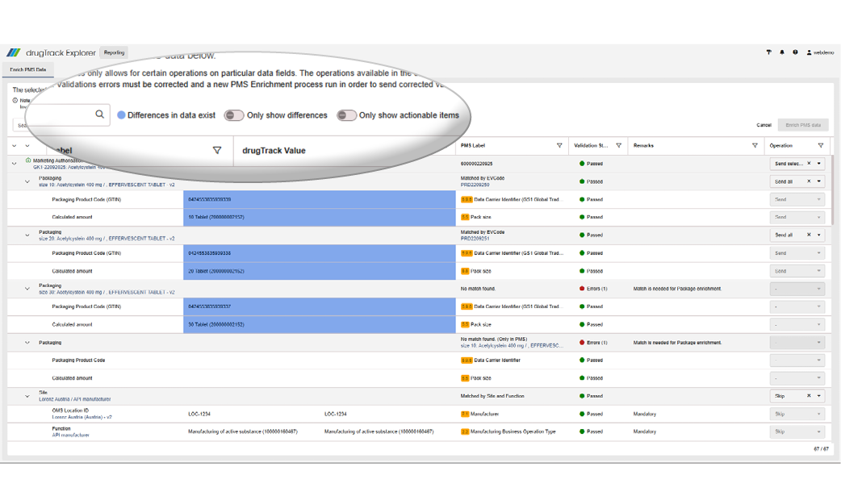
Task: Enable Only show actionable items switch
Action: coord(346,115)
